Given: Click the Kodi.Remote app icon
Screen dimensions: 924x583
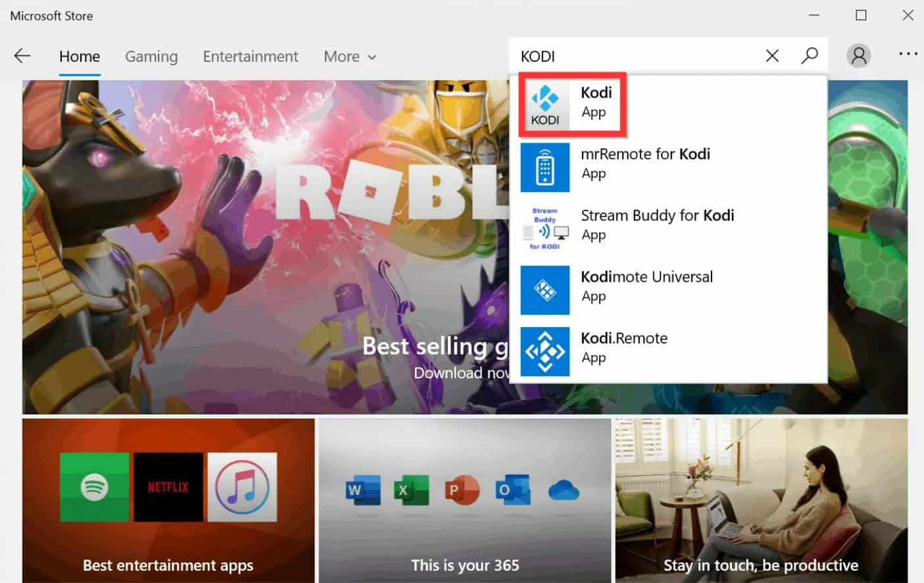Looking at the screenshot, I should click(x=545, y=351).
